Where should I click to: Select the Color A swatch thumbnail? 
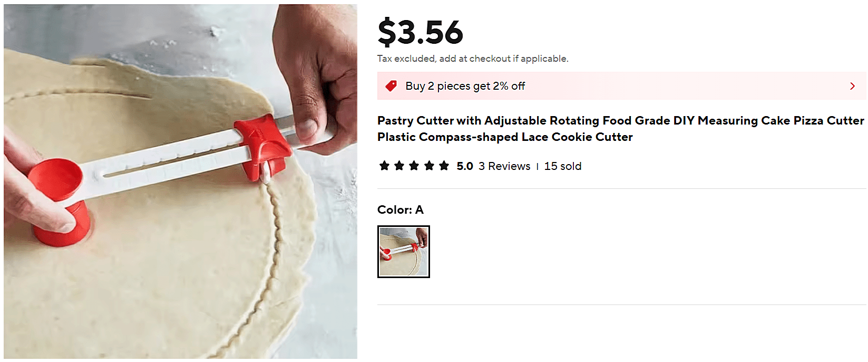click(404, 252)
